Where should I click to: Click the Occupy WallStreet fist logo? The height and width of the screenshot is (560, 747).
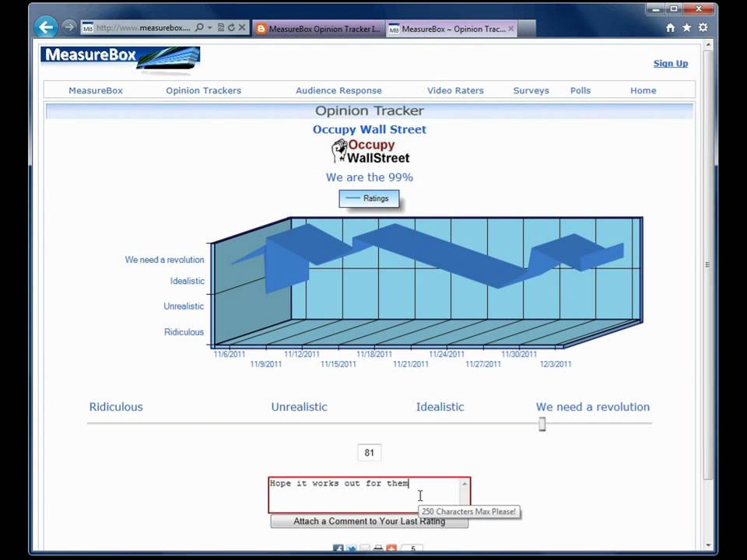point(370,152)
